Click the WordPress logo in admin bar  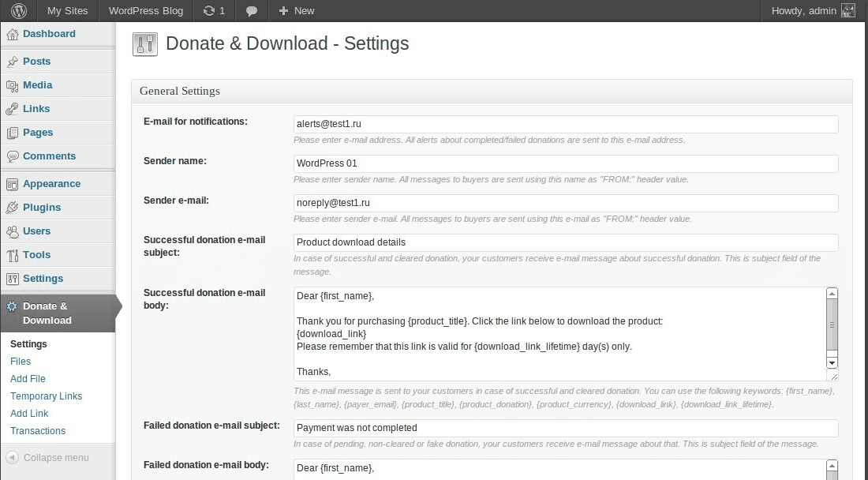(18, 10)
